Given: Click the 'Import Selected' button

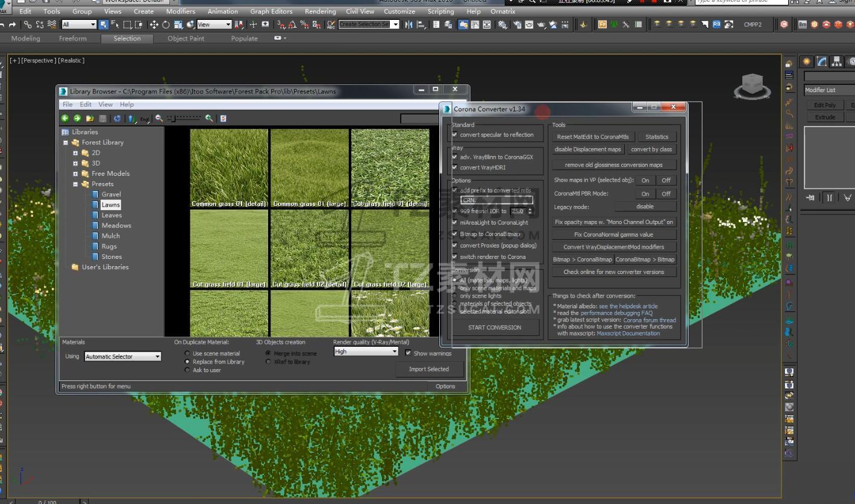Looking at the screenshot, I should coord(428,369).
